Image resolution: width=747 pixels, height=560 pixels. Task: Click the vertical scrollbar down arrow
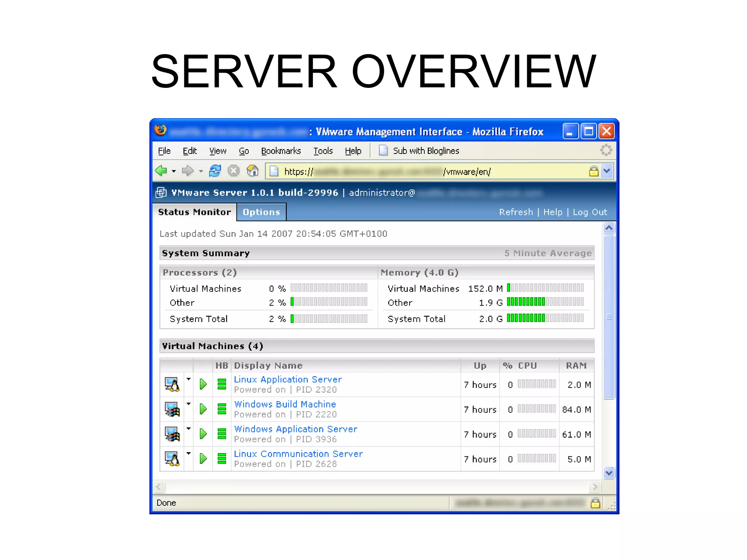(609, 473)
